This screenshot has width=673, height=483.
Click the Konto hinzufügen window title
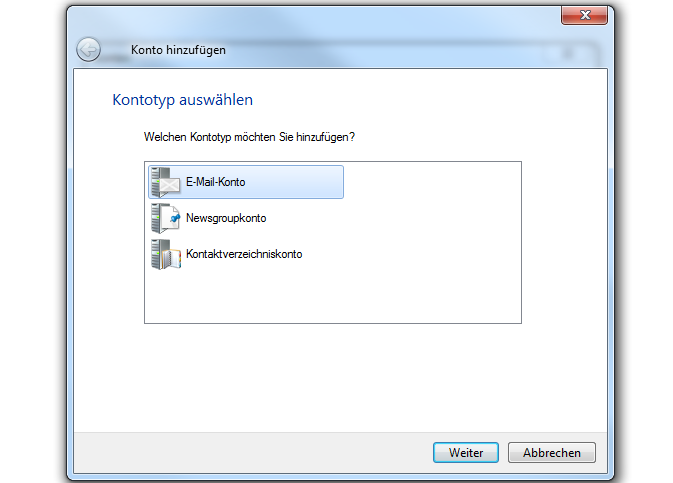(178, 50)
